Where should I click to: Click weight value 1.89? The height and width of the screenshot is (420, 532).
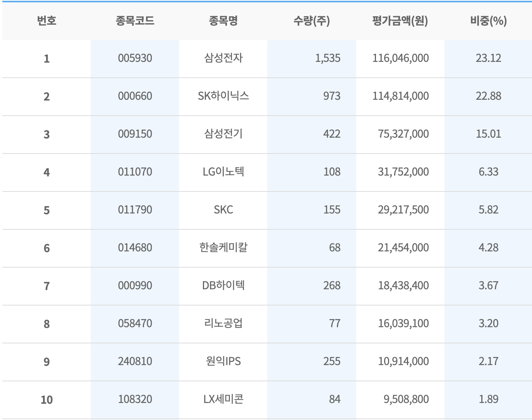tap(489, 400)
